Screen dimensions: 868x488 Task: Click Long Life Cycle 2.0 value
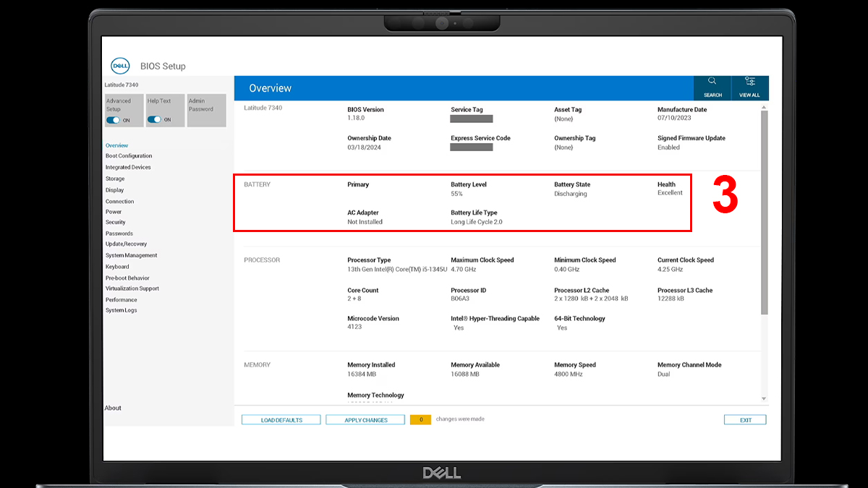476,222
